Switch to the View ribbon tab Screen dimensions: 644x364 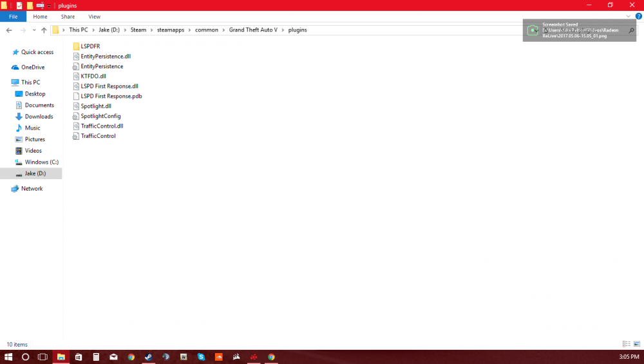point(95,17)
